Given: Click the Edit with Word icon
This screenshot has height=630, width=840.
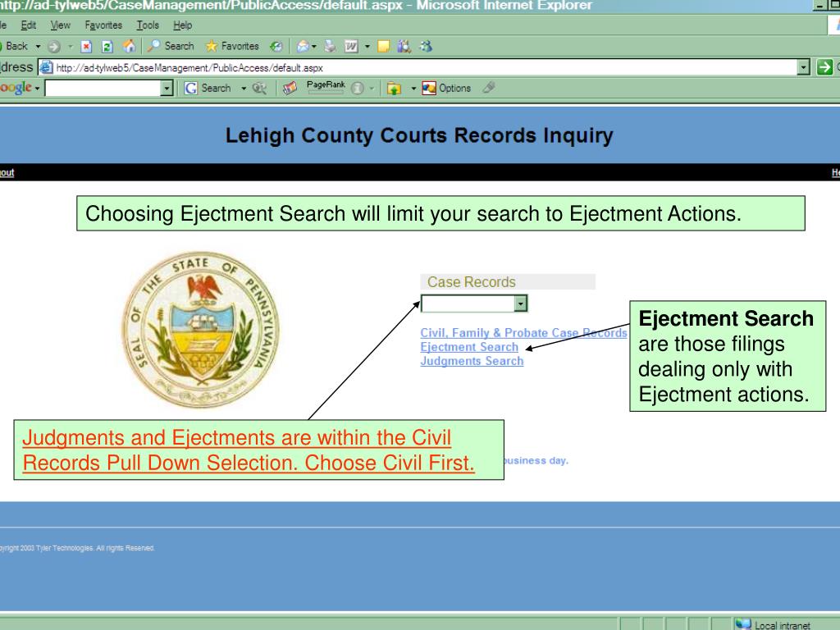Looking at the screenshot, I should tap(351, 47).
